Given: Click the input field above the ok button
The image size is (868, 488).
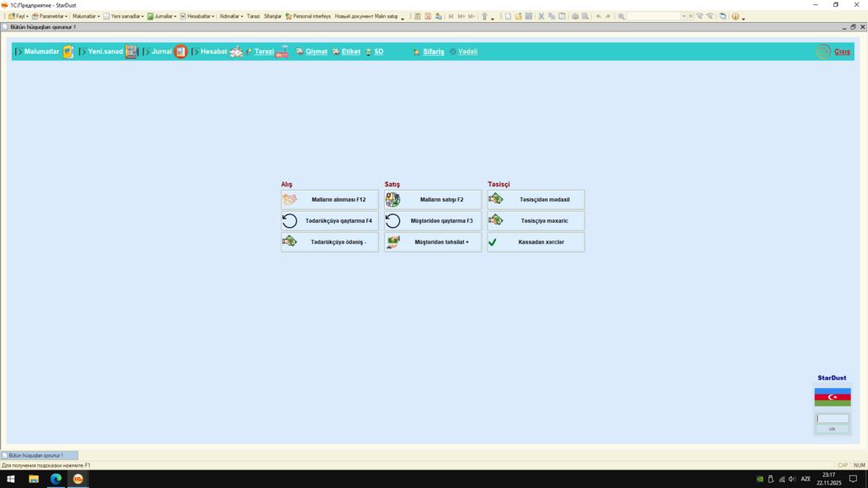Looking at the screenshot, I should tap(832, 419).
